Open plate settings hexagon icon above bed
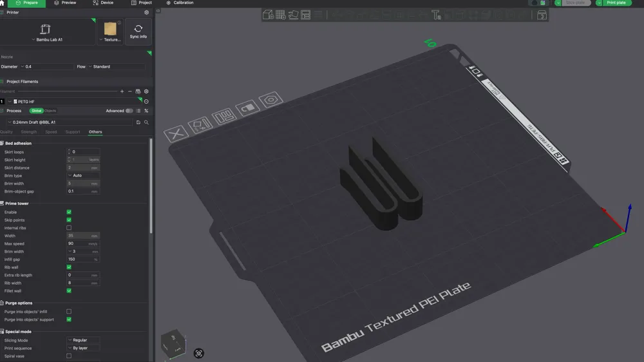This screenshot has height=362, width=644. click(271, 100)
